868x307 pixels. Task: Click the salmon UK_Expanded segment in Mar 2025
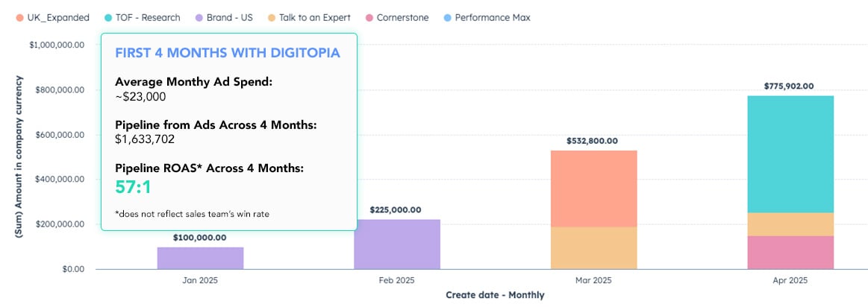593,189
